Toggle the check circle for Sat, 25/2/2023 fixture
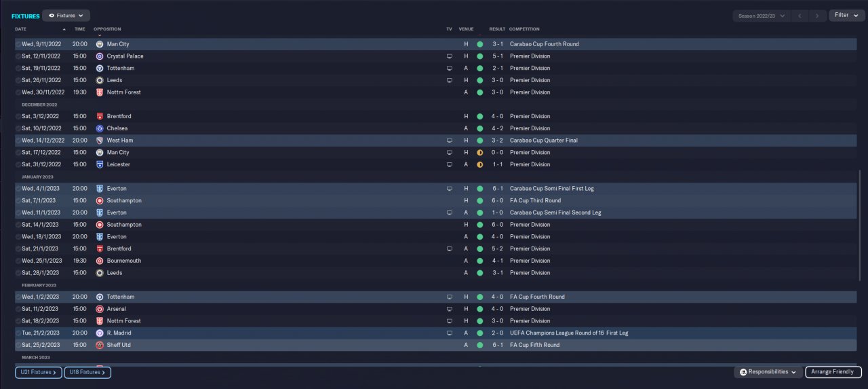 pyautogui.click(x=18, y=345)
